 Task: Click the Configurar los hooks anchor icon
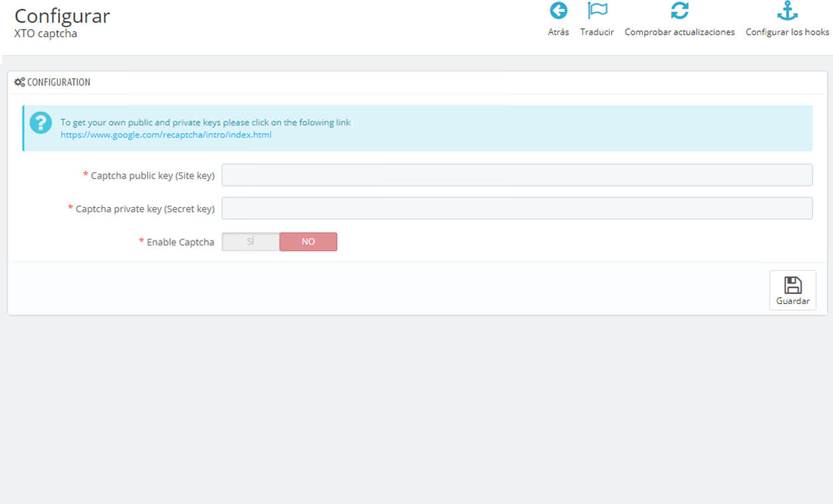click(x=787, y=11)
